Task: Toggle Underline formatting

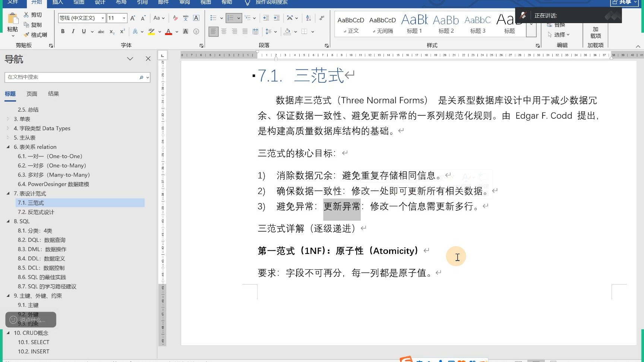Action: pyautogui.click(x=84, y=32)
